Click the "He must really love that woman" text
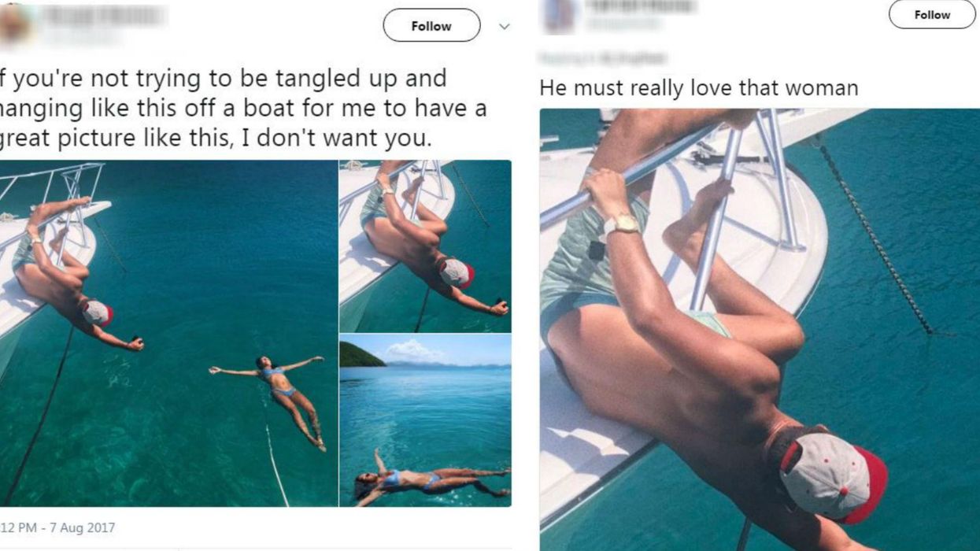Image resolution: width=980 pixels, height=551 pixels. click(699, 87)
